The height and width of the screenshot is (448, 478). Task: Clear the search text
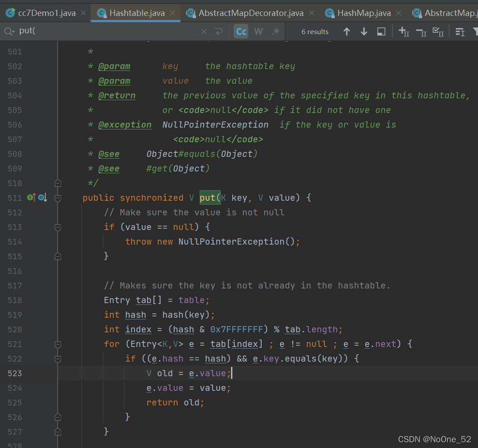tap(204, 31)
